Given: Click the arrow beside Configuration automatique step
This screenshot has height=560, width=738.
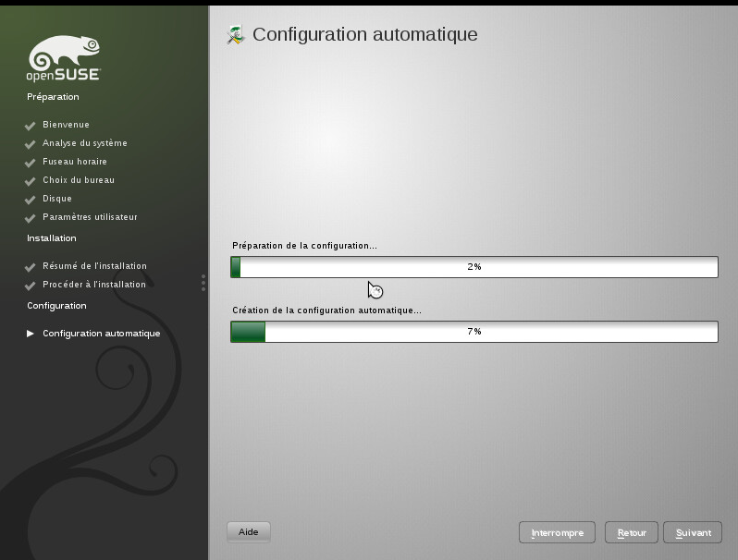Looking at the screenshot, I should pos(30,334).
